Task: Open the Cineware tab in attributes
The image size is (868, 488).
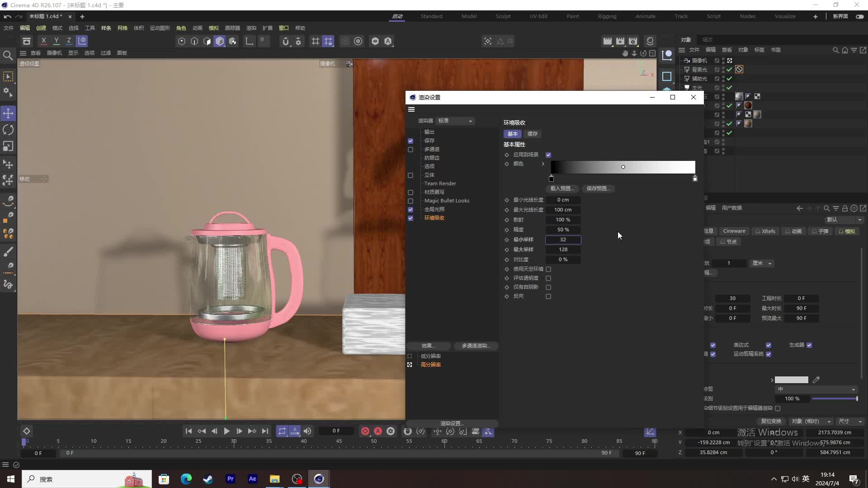Action: [734, 231]
